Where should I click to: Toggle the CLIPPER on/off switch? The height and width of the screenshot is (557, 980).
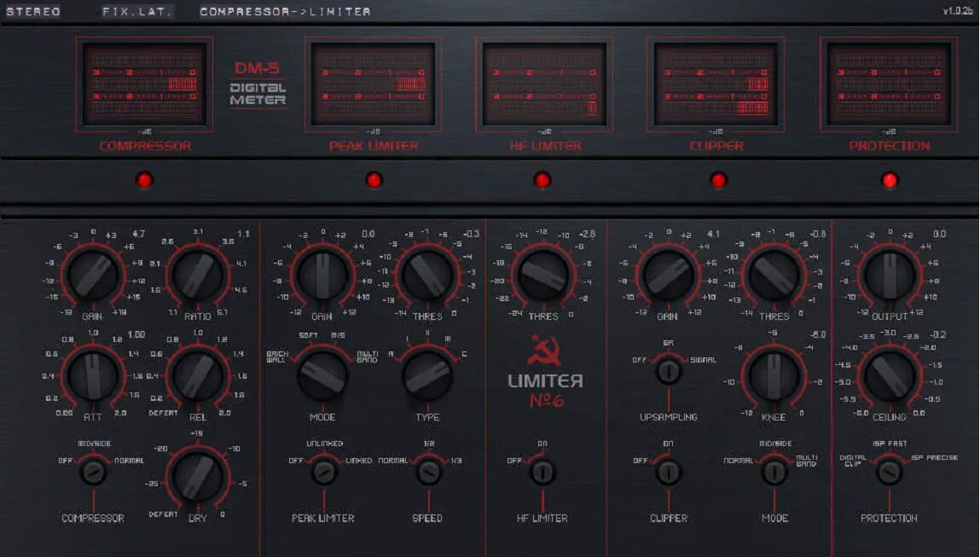668,472
